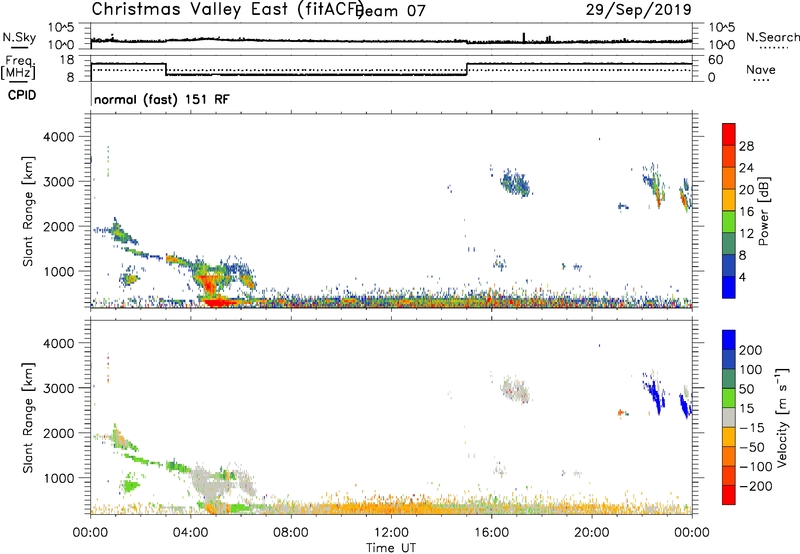Click the 'Time UT' axis label
The width and height of the screenshot is (800, 554).
(x=391, y=547)
